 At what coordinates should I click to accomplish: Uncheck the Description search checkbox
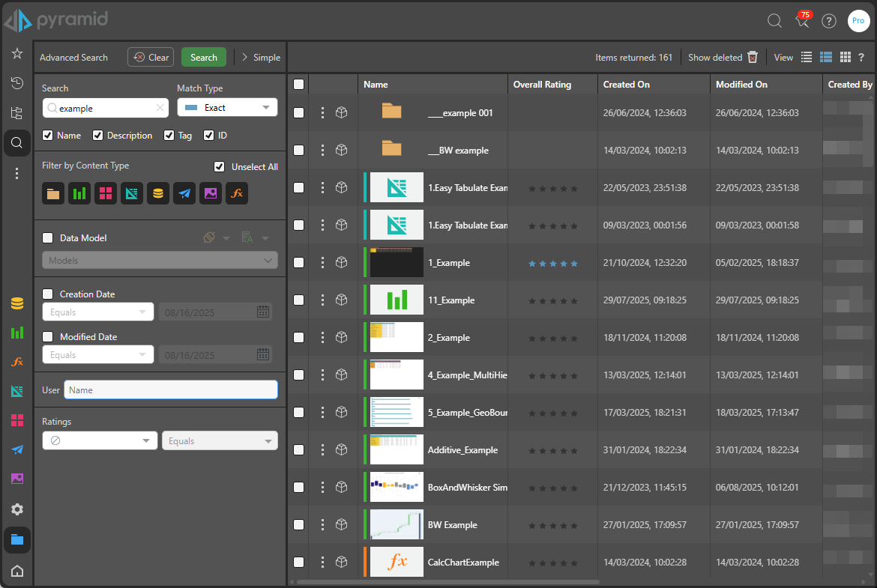coord(98,136)
